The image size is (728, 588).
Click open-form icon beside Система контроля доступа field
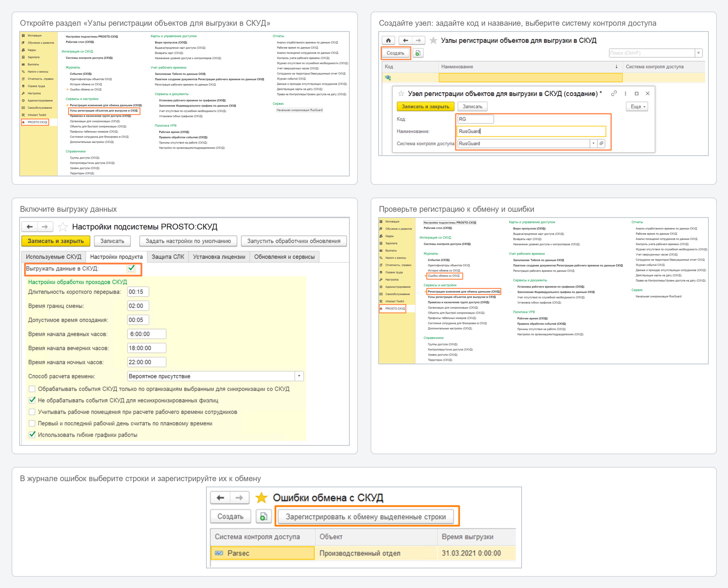tap(601, 143)
